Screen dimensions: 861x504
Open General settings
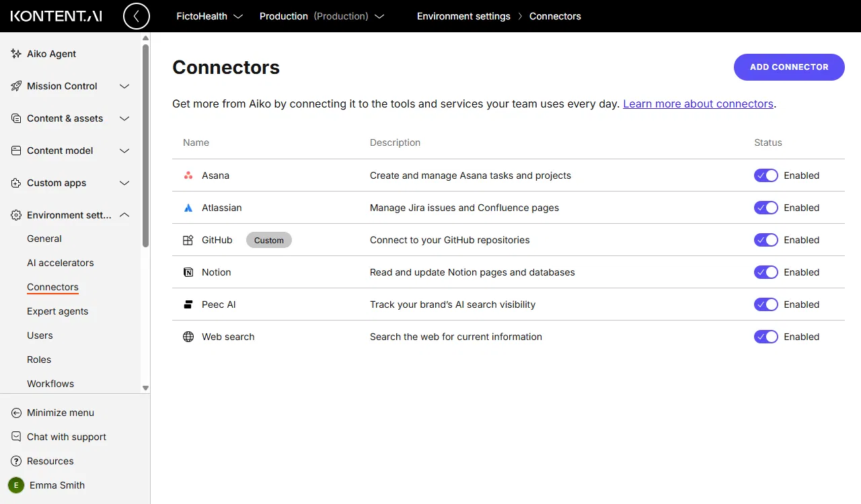[44, 239]
